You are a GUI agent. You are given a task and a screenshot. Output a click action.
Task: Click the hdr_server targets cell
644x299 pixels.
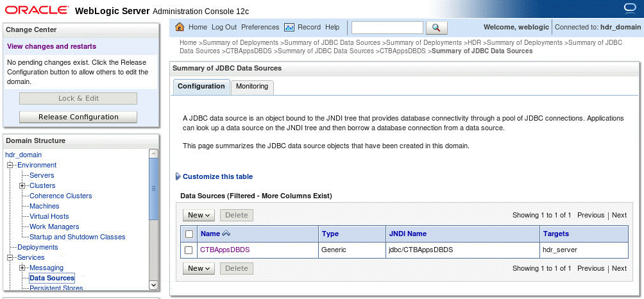pyautogui.click(x=560, y=250)
